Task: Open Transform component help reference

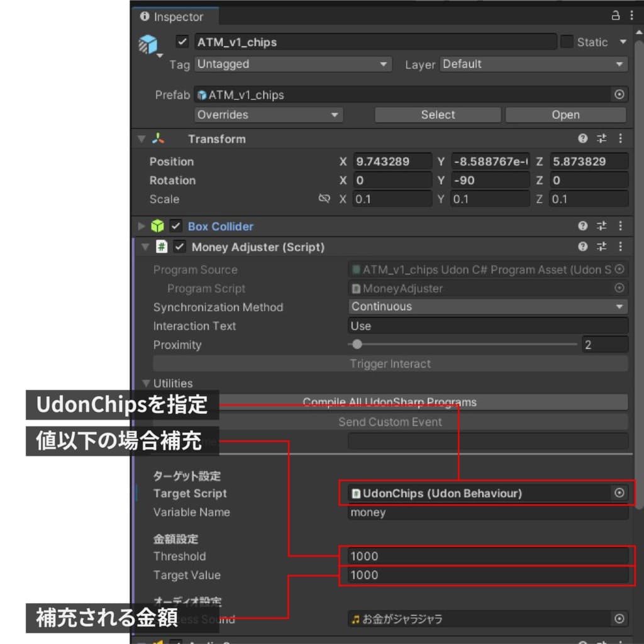Action: click(x=582, y=138)
